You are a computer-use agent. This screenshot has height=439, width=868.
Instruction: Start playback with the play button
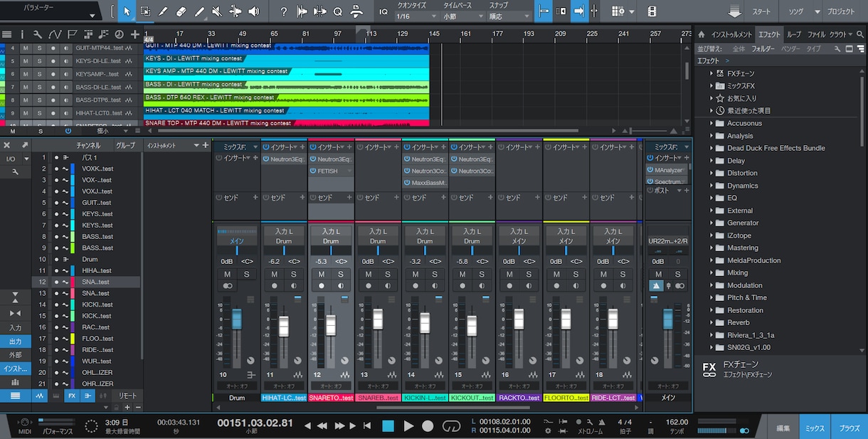[408, 426]
